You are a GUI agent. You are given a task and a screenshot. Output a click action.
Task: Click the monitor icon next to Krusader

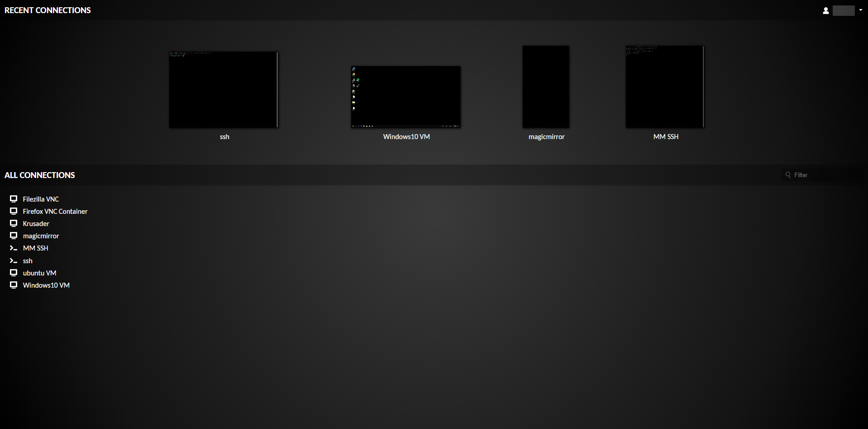14,223
